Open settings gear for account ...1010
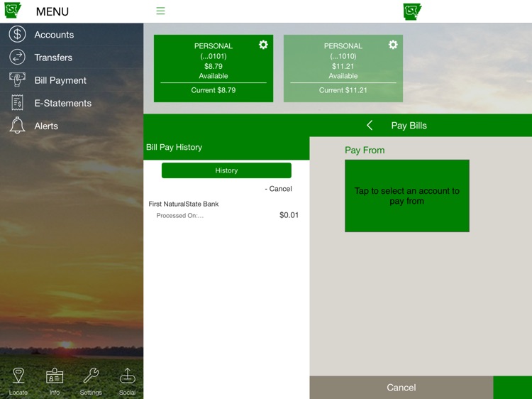This screenshot has width=532, height=399. [x=393, y=45]
